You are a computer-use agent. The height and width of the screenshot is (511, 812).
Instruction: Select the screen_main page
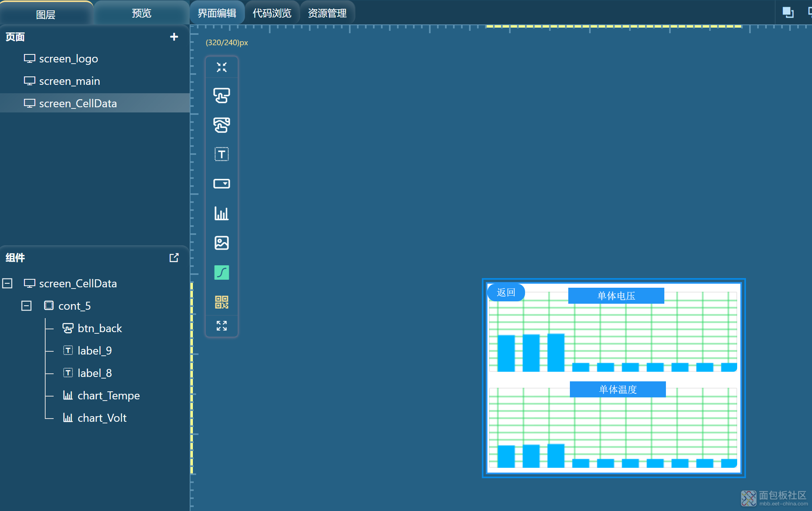(95, 81)
